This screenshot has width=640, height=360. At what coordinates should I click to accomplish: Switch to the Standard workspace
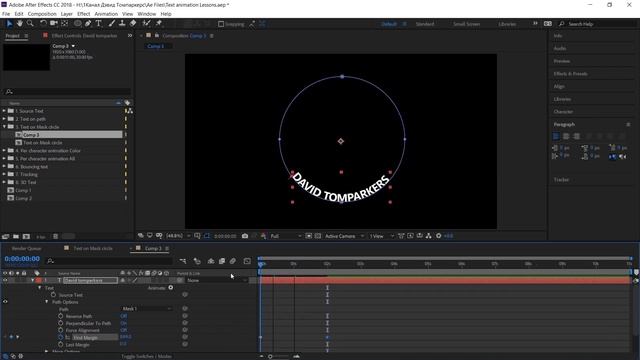coord(425,24)
